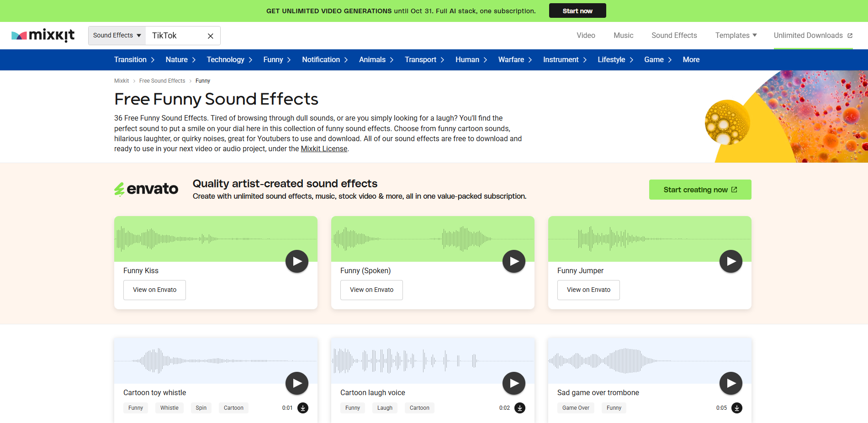Screen dimensions: 868x423
Task: Open the Music section from the navigation
Action: click(x=623, y=35)
